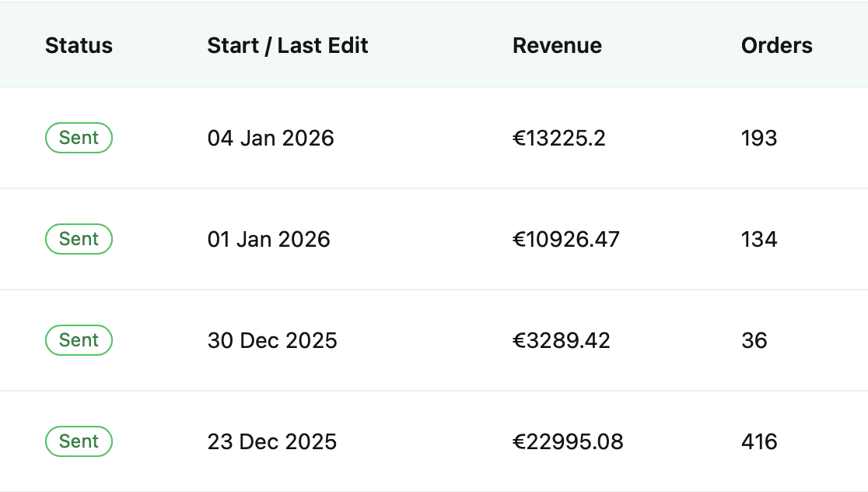868x492 pixels.
Task: Select the 01 Jan 2026 date cell
Action: tap(268, 239)
